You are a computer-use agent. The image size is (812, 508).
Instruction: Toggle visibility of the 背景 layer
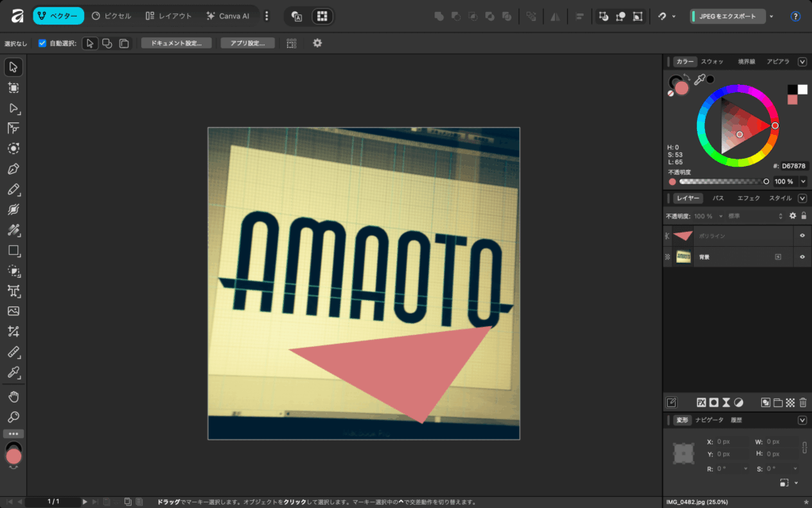[802, 256]
